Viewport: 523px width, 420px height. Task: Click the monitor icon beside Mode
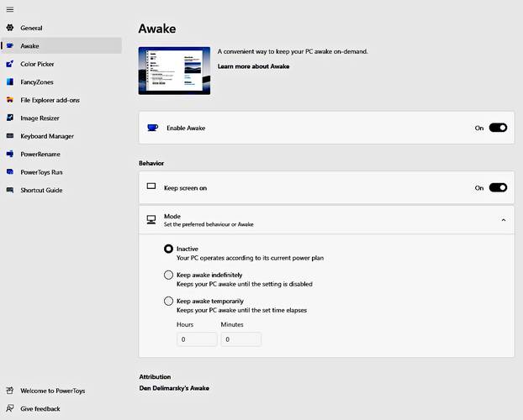tap(151, 220)
